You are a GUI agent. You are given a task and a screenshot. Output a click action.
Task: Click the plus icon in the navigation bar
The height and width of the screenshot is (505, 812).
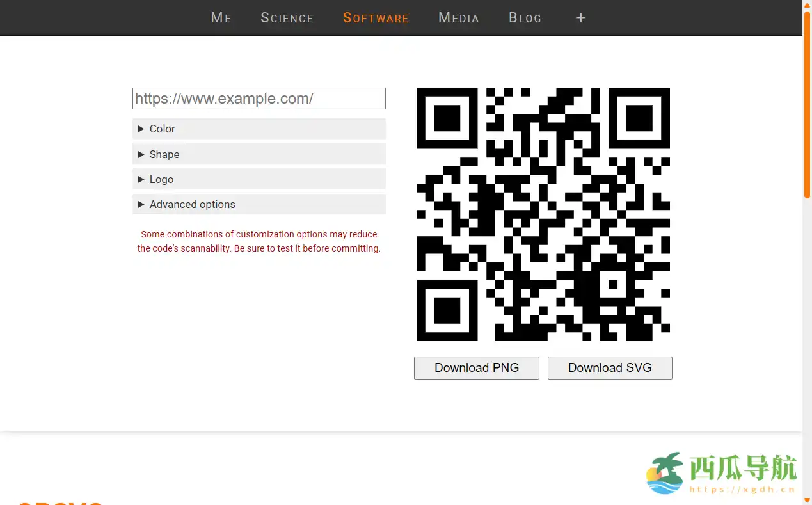pos(580,18)
